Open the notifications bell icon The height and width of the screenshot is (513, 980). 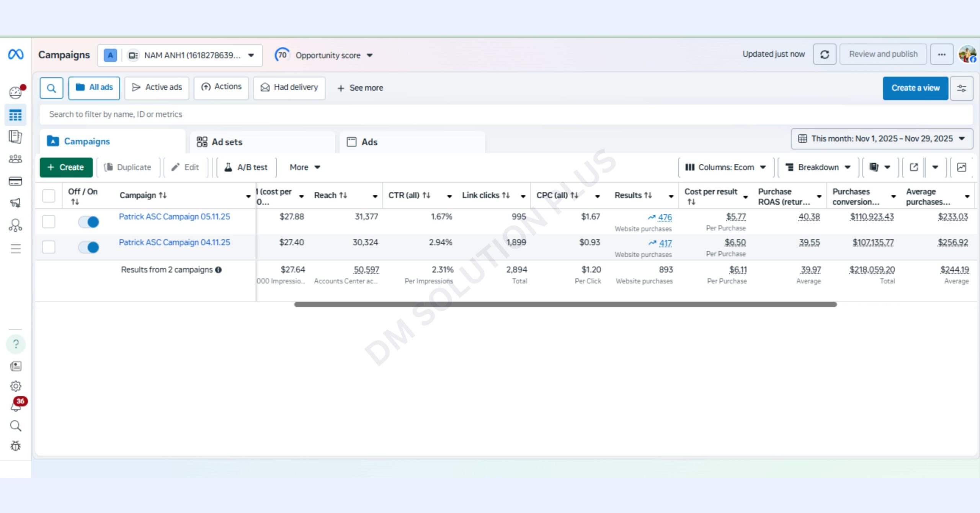tap(16, 407)
